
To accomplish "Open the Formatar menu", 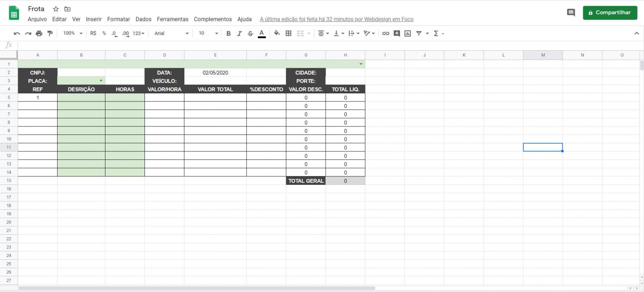I will coord(118,19).
